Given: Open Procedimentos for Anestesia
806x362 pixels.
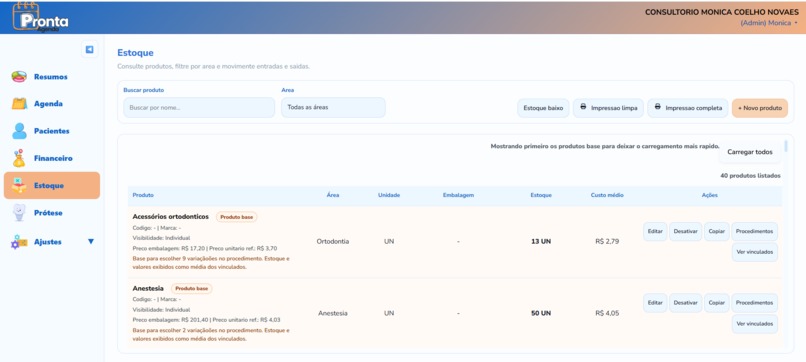Looking at the screenshot, I should point(754,303).
